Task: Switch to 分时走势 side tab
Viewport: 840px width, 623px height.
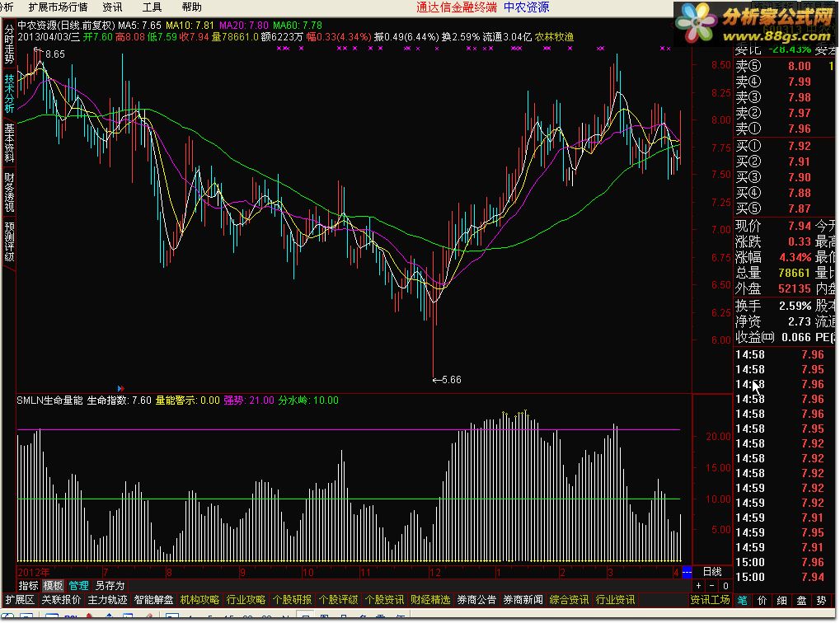Action: coord(8,44)
